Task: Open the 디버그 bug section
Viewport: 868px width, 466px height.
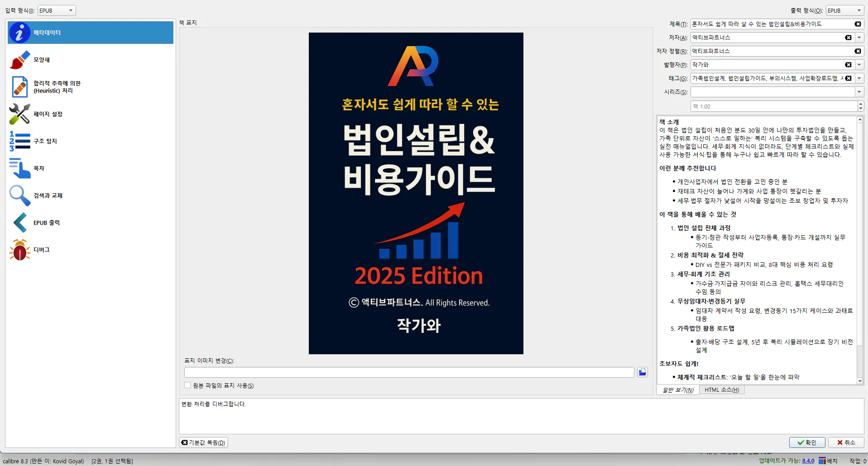Action: (x=90, y=250)
